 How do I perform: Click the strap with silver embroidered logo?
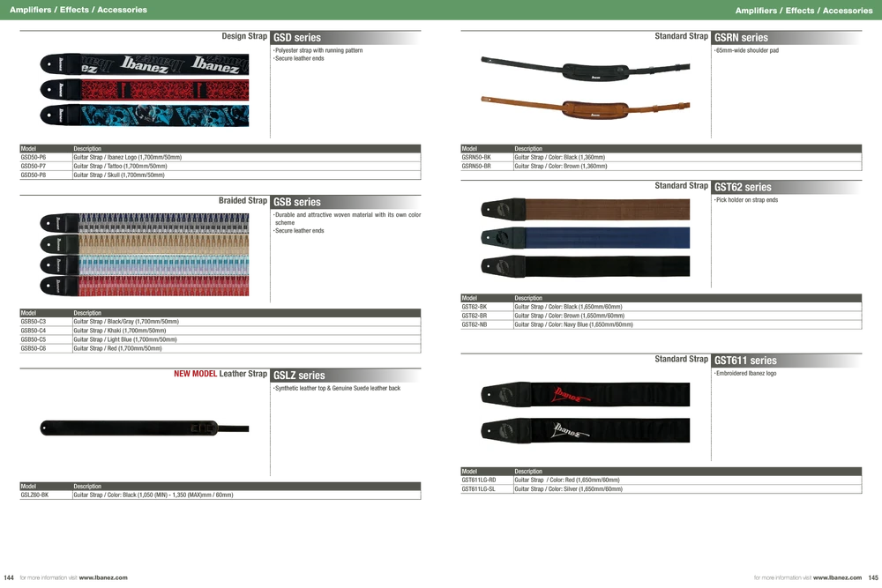pyautogui.click(x=586, y=430)
